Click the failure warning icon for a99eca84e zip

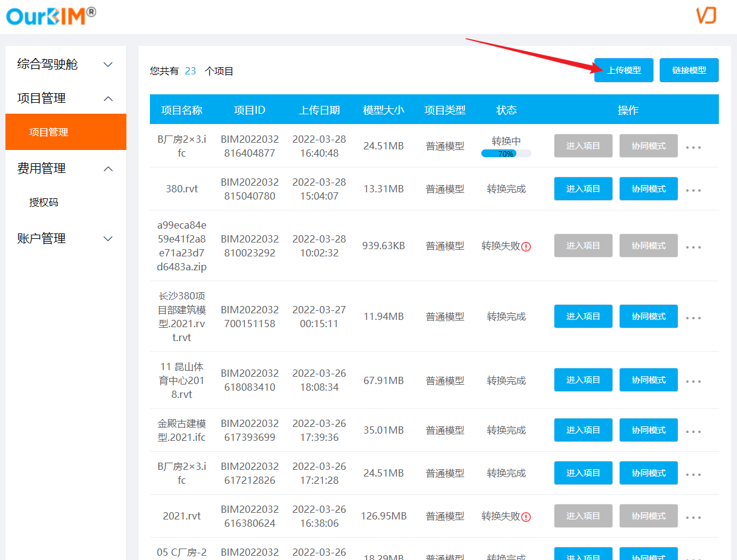526,246
